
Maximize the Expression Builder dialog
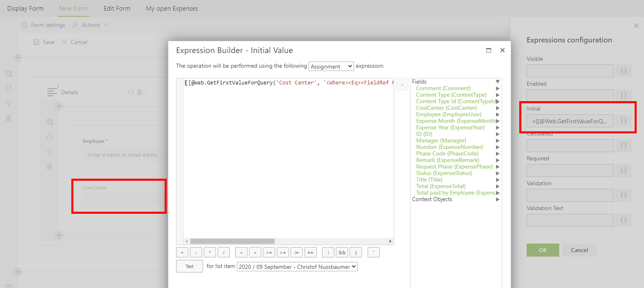(x=489, y=50)
